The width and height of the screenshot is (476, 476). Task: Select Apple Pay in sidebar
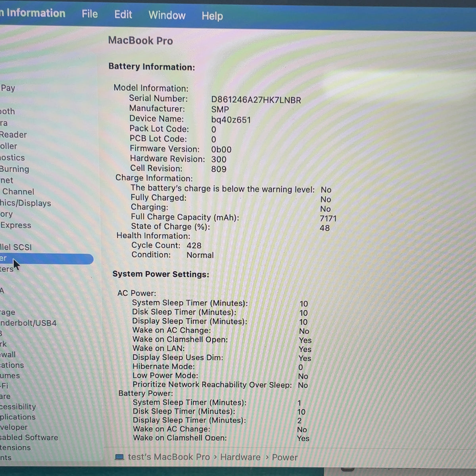pos(8,88)
